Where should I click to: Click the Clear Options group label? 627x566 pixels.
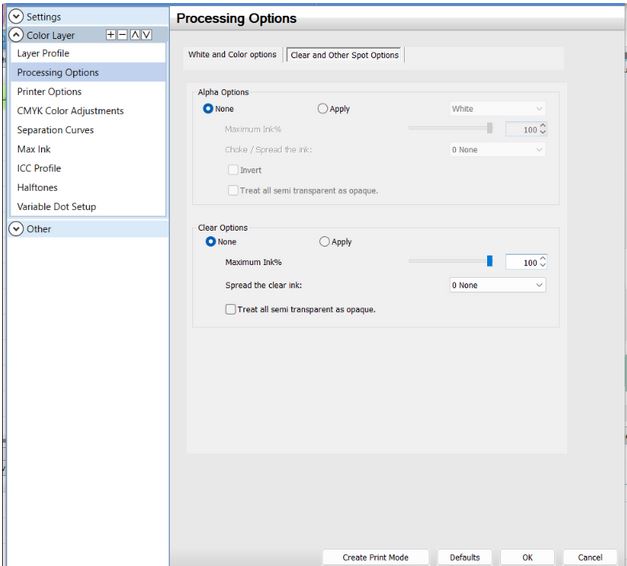coord(223,228)
